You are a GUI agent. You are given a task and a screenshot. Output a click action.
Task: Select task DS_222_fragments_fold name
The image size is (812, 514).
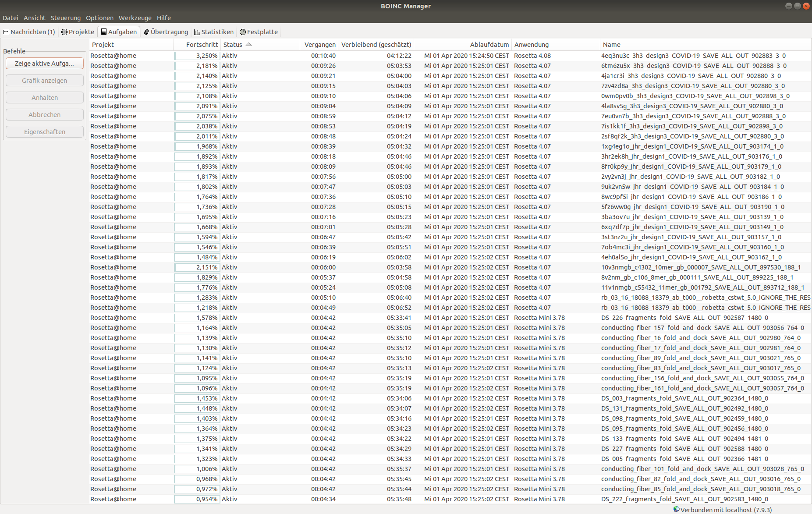[684, 499]
